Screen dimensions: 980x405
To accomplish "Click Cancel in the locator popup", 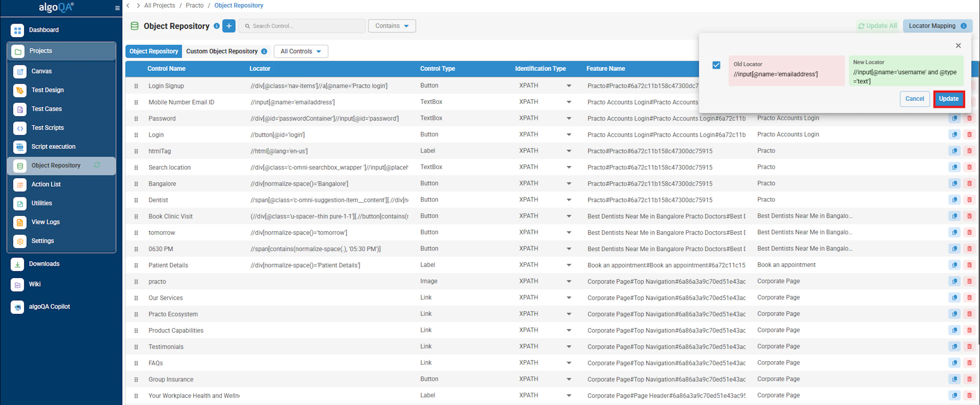I will click(x=914, y=99).
